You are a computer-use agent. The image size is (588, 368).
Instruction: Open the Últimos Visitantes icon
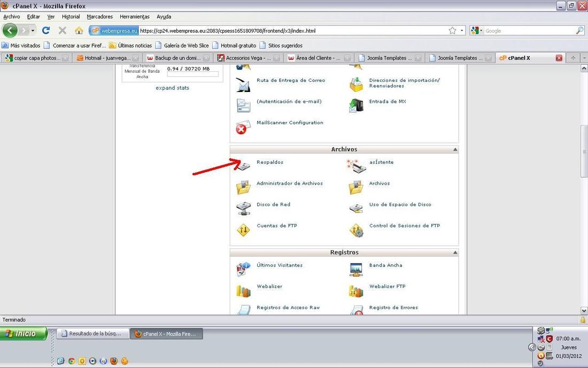click(243, 269)
